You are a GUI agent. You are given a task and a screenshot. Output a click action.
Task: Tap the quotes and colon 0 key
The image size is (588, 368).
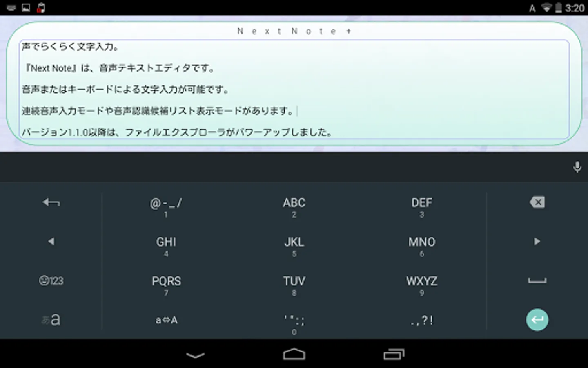pyautogui.click(x=294, y=324)
